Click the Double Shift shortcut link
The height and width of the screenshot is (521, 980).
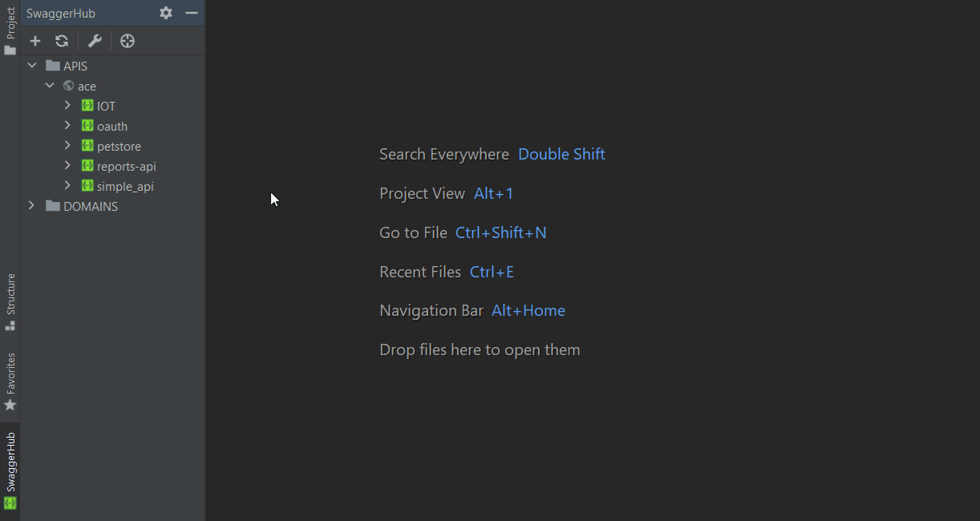(561, 154)
